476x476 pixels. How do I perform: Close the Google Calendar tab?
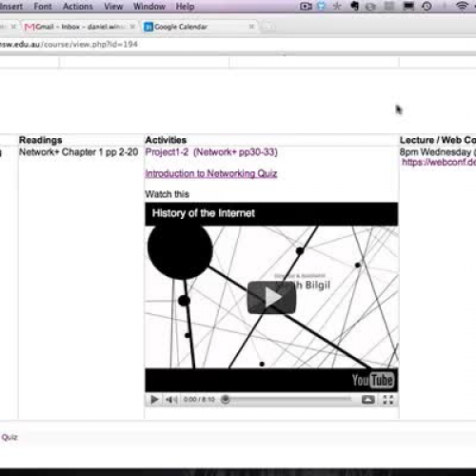point(251,27)
